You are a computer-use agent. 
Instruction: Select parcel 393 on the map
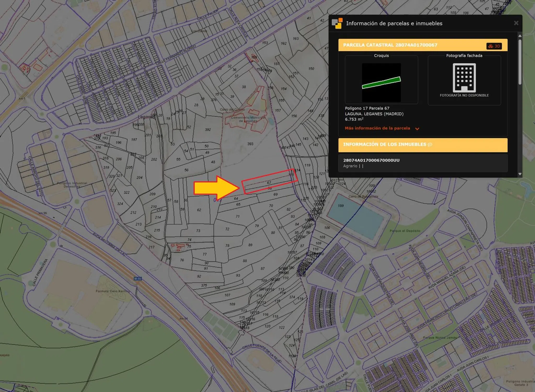pyautogui.click(x=250, y=144)
